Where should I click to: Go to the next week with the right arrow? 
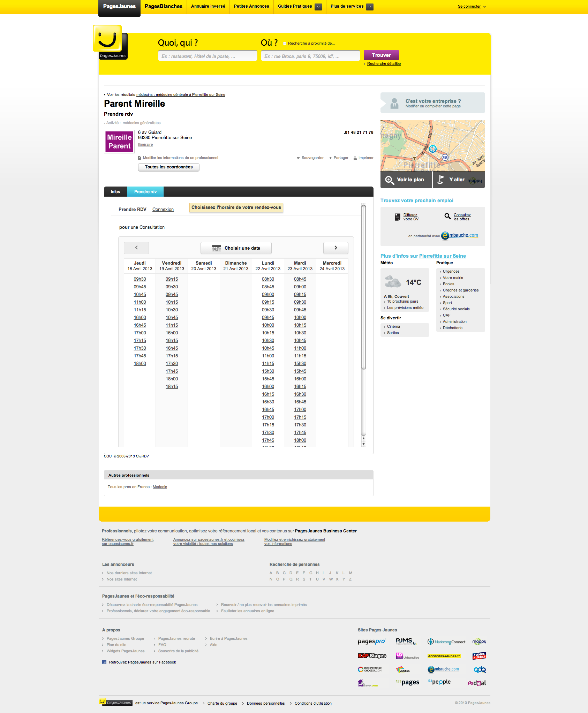point(336,248)
